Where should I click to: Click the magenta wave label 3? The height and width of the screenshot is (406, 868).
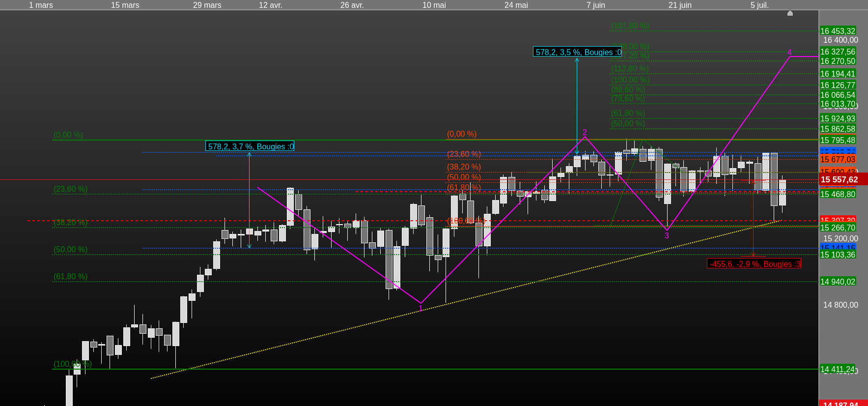[667, 236]
